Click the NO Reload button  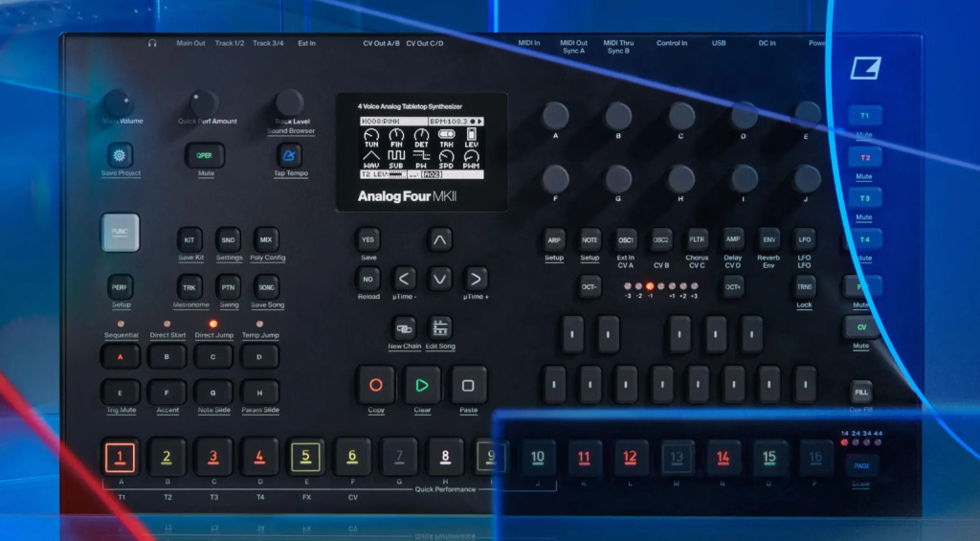point(368,279)
